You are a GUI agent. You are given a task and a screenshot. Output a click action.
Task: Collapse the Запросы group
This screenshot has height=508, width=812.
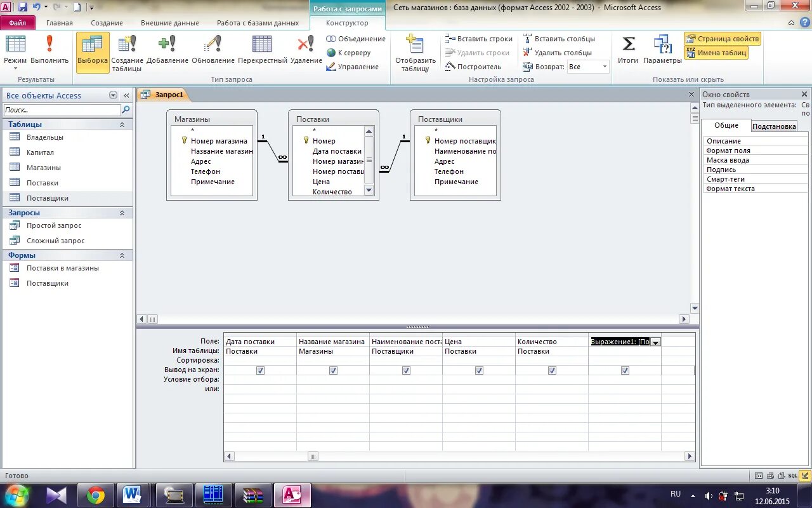pyautogui.click(x=122, y=213)
